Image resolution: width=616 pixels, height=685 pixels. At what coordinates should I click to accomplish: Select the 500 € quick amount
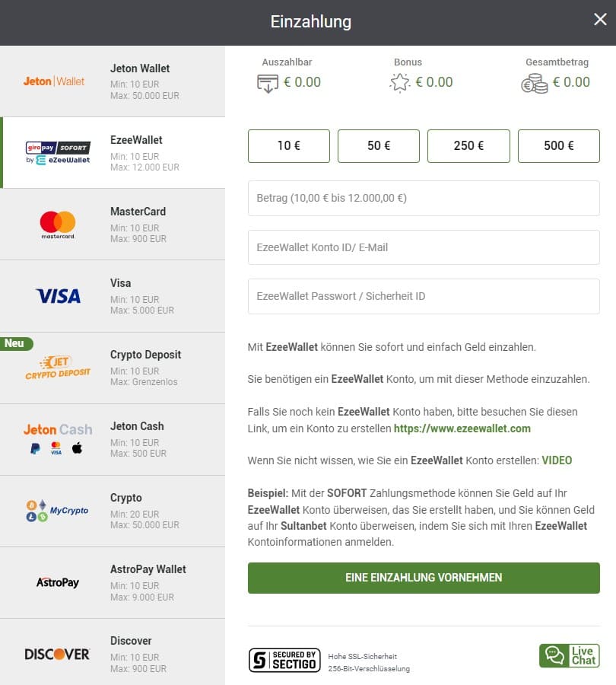(559, 146)
